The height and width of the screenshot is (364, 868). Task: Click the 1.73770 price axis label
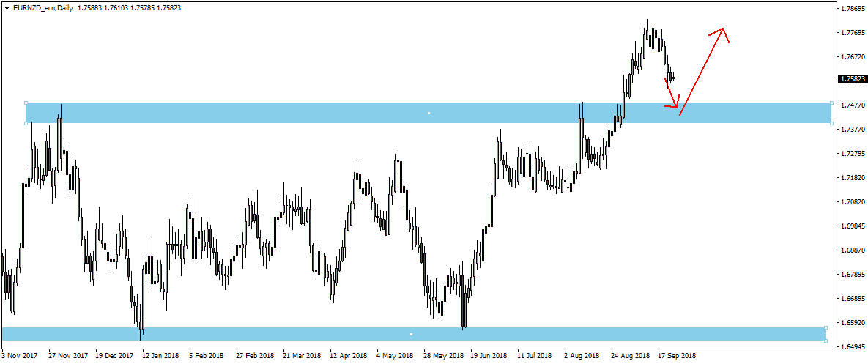coord(853,130)
